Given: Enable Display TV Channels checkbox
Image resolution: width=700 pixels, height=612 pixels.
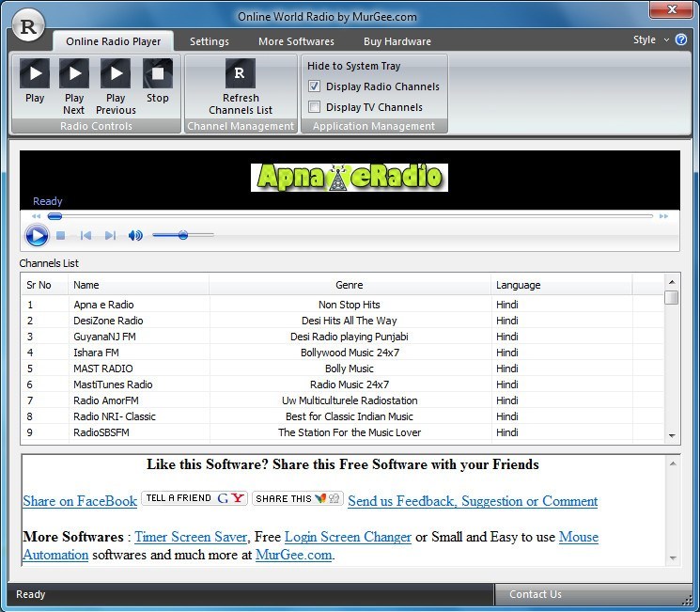Looking at the screenshot, I should point(314,107).
